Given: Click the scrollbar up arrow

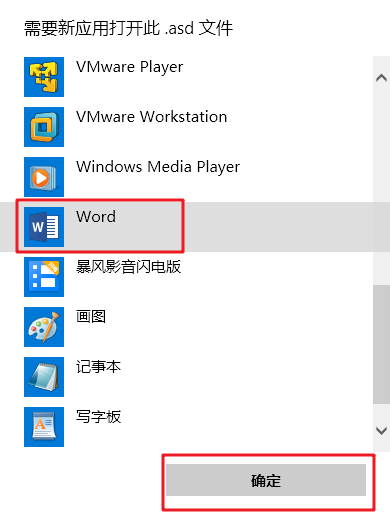Looking at the screenshot, I should point(381,78).
